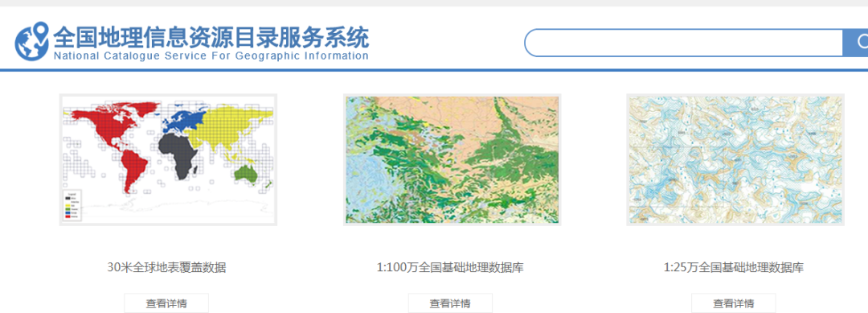Click the 30米全球地表覆盖数据 title text
868x313 pixels.
coord(166,268)
